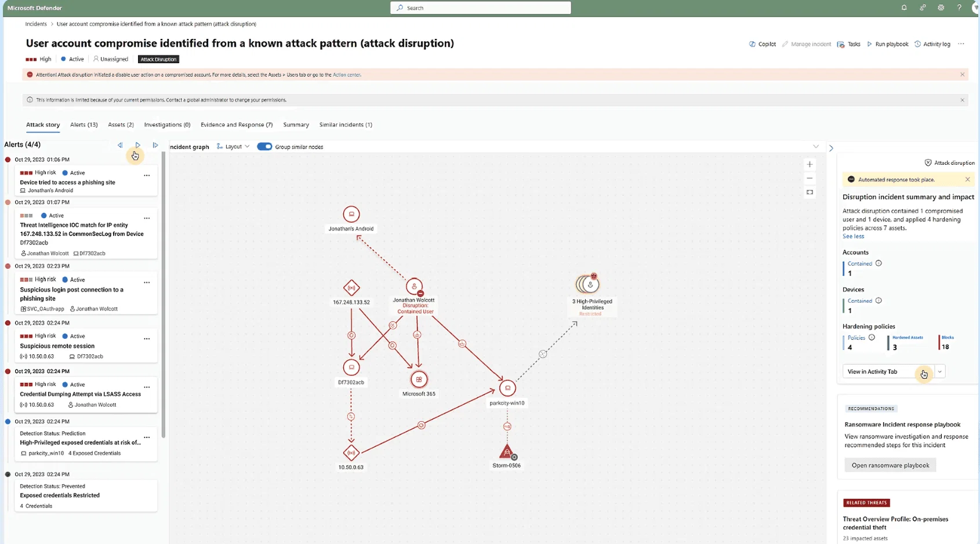Collapse the incident graph chevron

tap(816, 147)
